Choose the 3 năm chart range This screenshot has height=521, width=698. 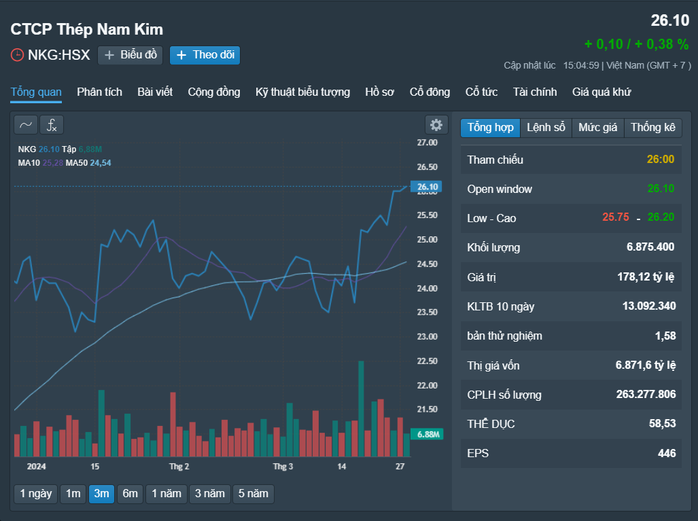pos(210,494)
